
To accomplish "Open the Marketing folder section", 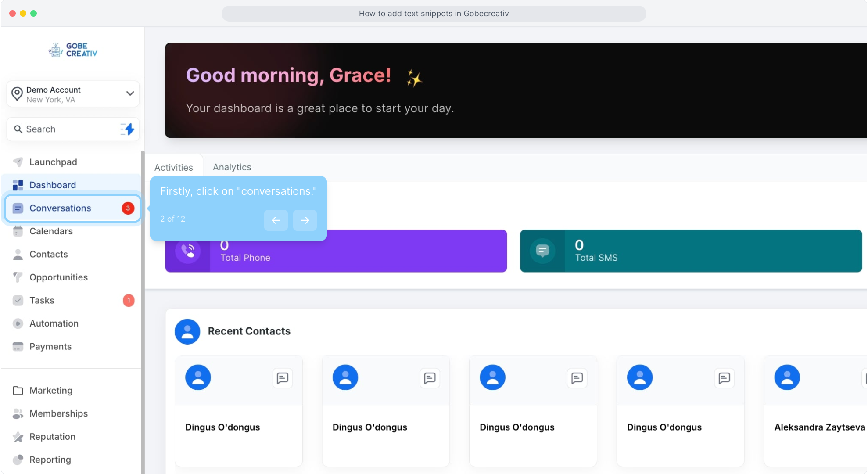I will pos(51,390).
